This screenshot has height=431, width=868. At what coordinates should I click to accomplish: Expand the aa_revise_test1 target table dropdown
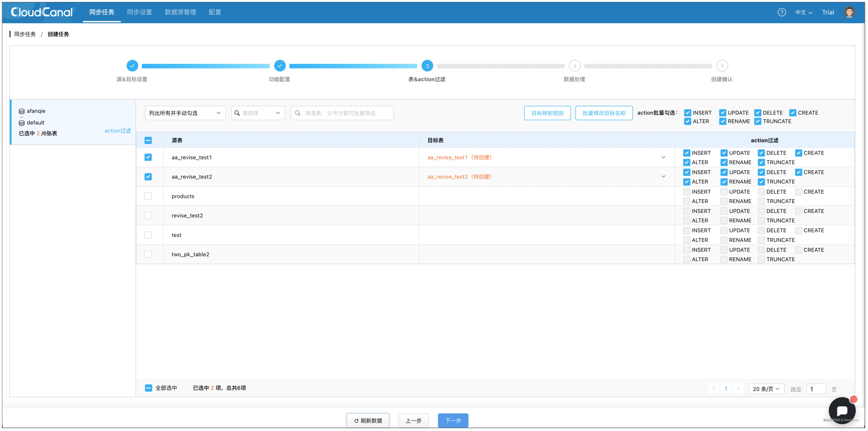[663, 157]
